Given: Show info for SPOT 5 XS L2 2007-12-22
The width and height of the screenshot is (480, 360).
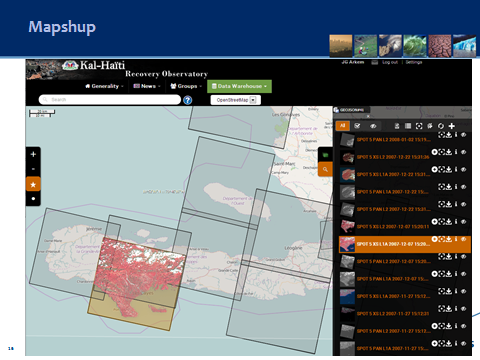Looking at the screenshot, I should coord(456,152).
